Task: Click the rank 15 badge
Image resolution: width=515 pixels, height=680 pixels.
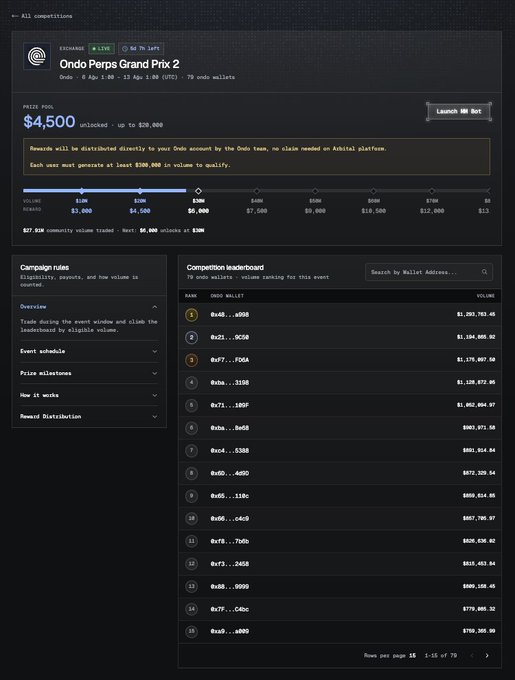Action: [191, 631]
